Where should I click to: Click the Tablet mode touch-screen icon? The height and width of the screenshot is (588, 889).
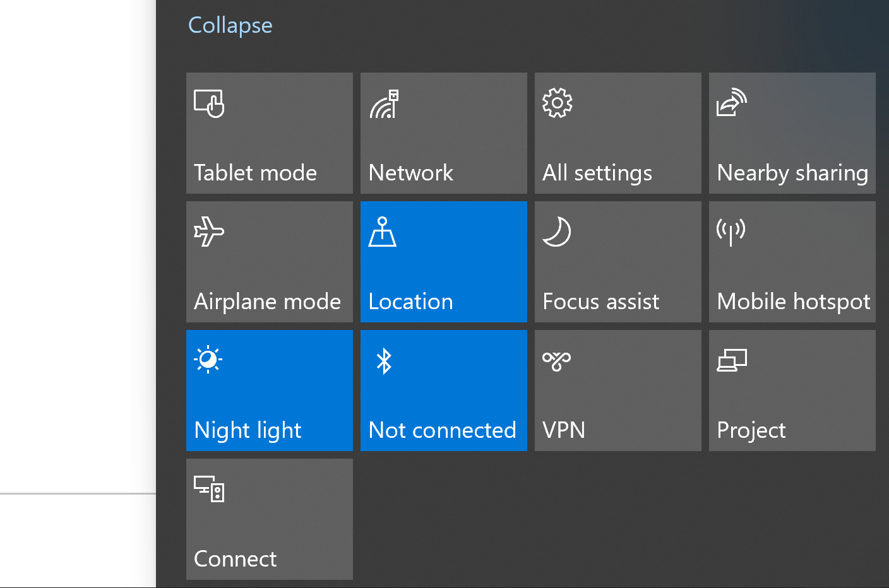(209, 104)
